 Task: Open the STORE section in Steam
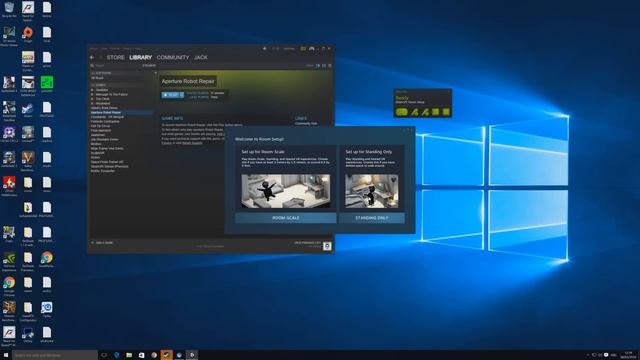pyautogui.click(x=116, y=58)
